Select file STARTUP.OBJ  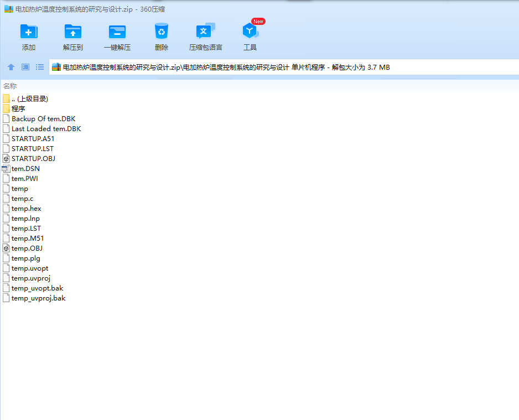[x=33, y=158]
